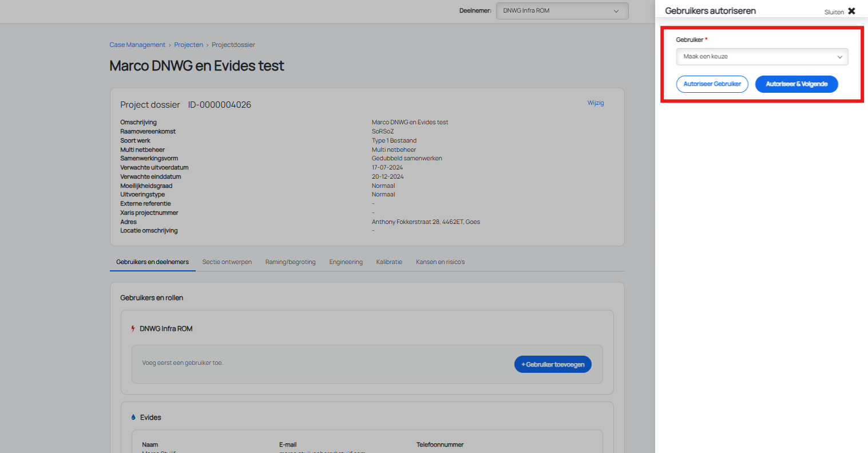The width and height of the screenshot is (868, 453).
Task: Click the DNWG Infra ROM lightning icon
Action: click(133, 329)
